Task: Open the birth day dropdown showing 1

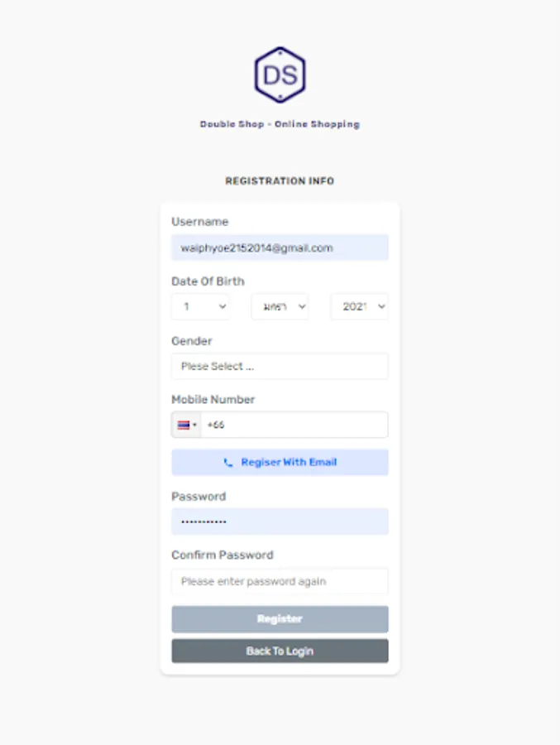Action: click(x=201, y=306)
